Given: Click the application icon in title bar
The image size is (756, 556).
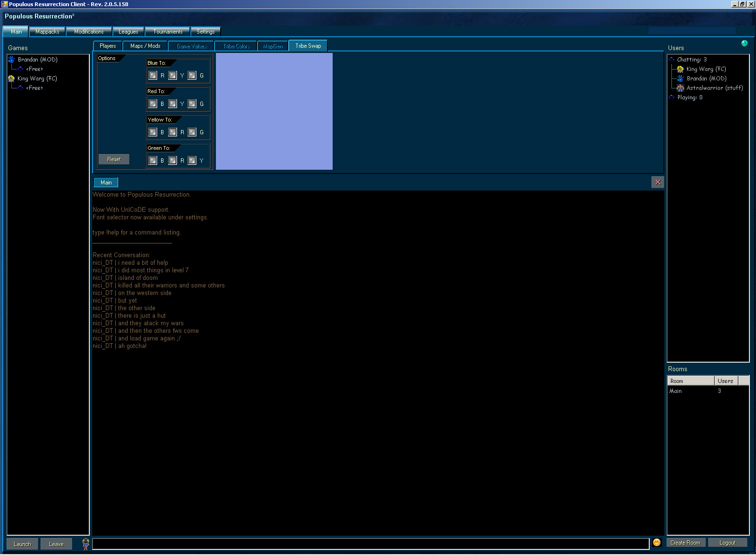Looking at the screenshot, I should [x=4, y=4].
